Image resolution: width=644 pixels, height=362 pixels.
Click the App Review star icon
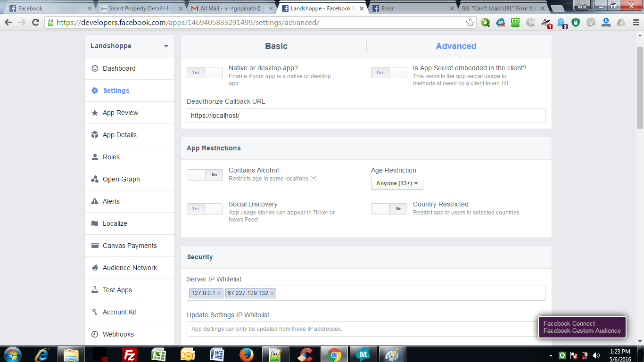[x=94, y=113]
